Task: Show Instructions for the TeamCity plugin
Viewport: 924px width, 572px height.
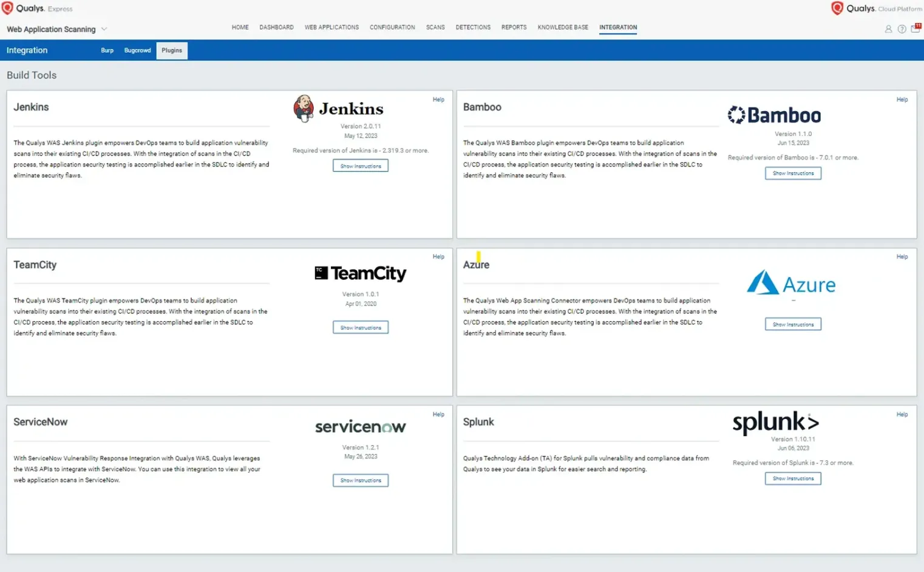Action: [x=361, y=327]
